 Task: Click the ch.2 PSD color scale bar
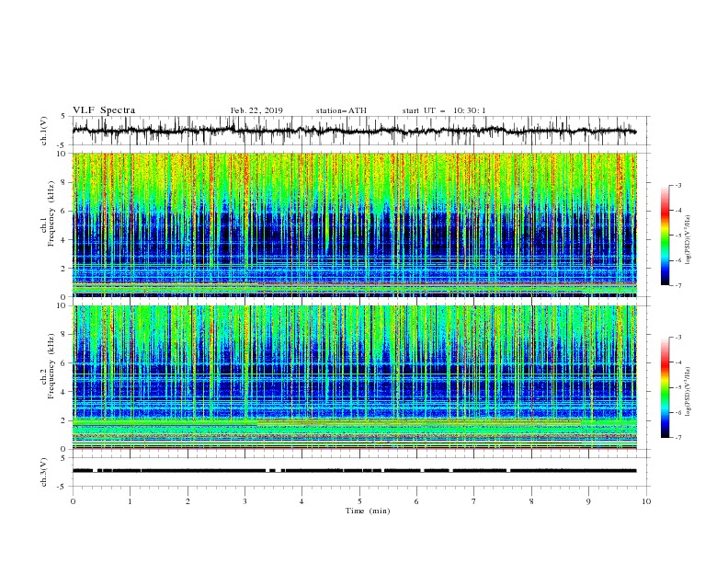(665, 387)
